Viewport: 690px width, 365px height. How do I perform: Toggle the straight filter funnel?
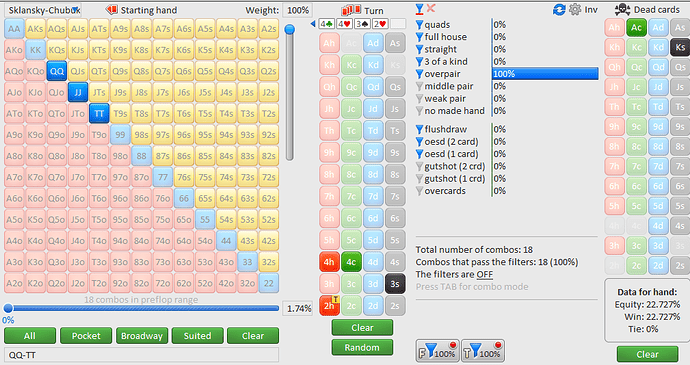pyautogui.click(x=419, y=49)
